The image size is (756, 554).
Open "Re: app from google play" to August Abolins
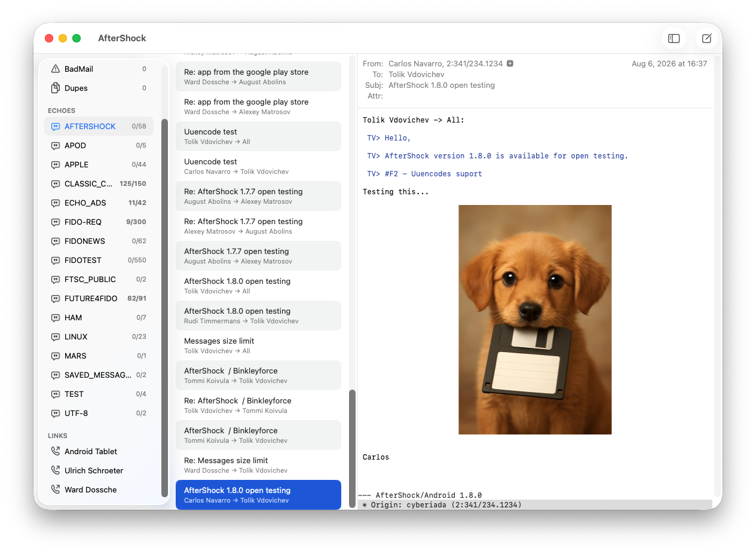(258, 76)
